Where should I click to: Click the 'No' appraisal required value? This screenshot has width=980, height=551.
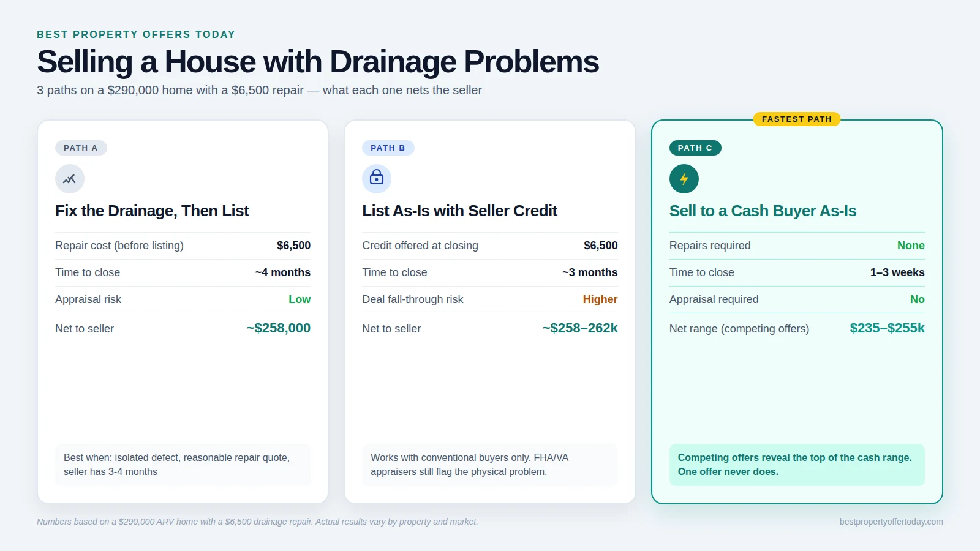point(918,299)
